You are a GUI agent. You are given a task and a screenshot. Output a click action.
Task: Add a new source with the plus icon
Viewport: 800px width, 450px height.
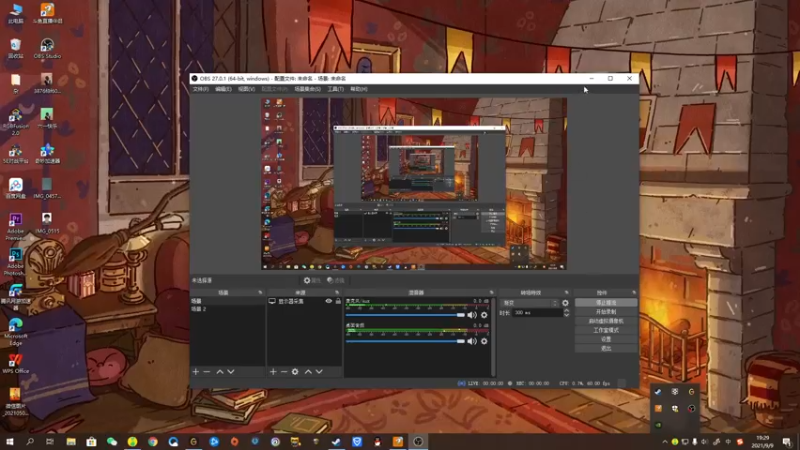273,372
